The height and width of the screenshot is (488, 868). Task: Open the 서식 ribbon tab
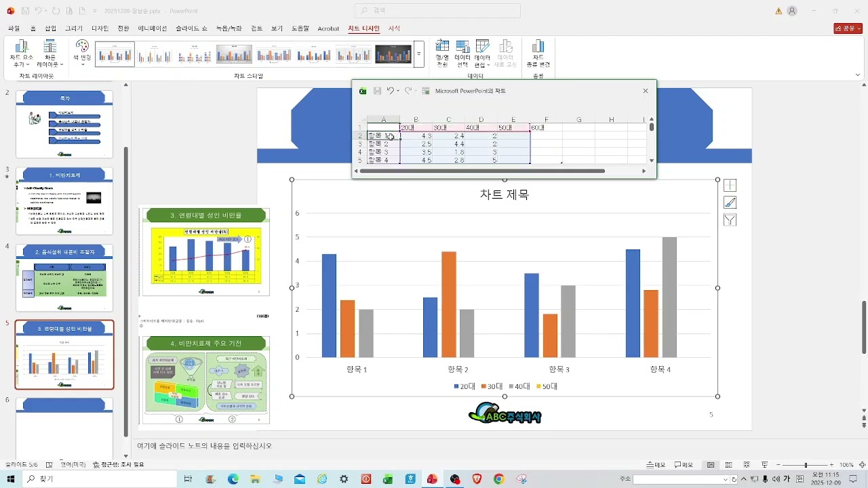[394, 28]
